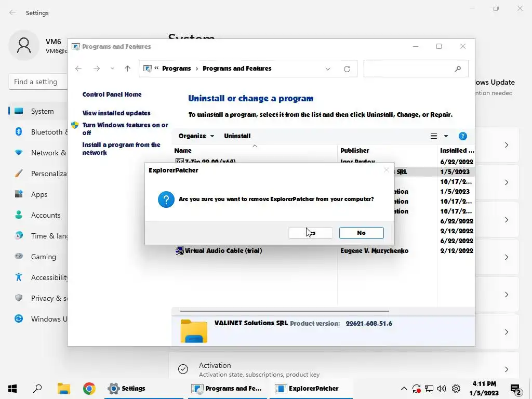Click Uninstall in the Programs toolbar
532x399 pixels.
point(237,136)
